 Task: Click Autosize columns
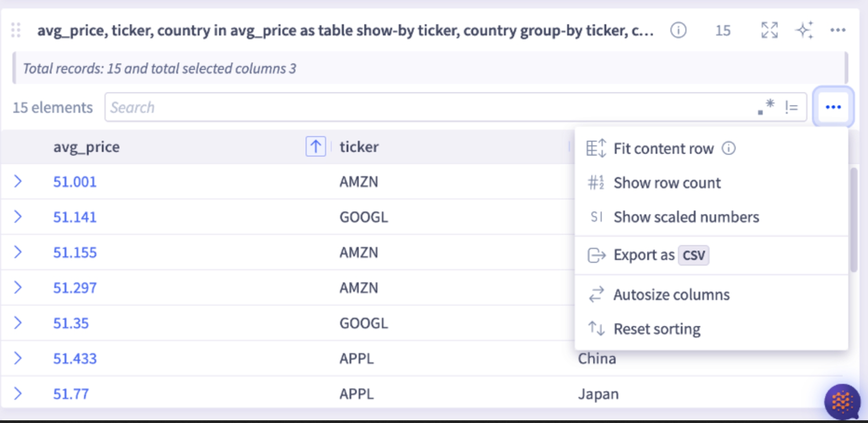click(671, 294)
